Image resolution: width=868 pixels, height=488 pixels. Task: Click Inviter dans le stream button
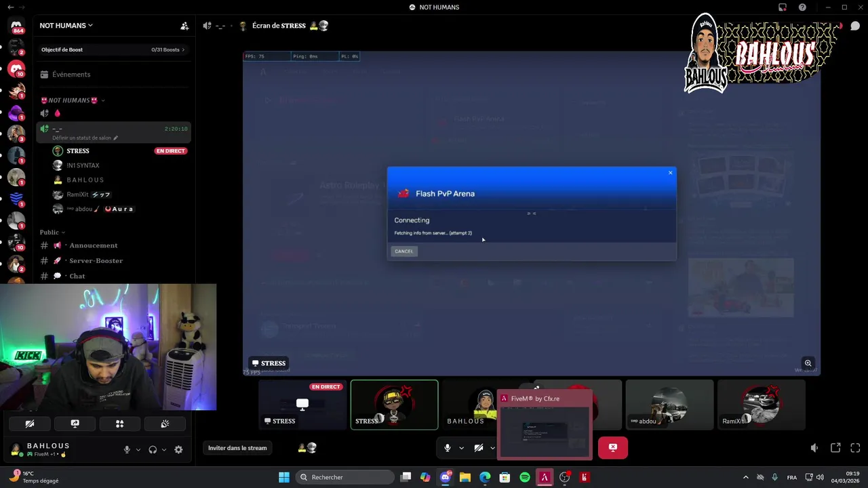coord(237,448)
